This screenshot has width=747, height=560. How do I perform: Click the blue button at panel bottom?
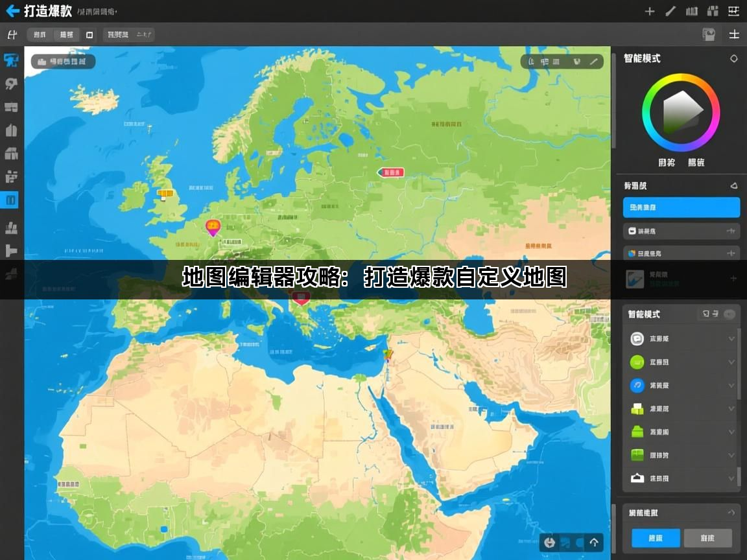pyautogui.click(x=656, y=538)
